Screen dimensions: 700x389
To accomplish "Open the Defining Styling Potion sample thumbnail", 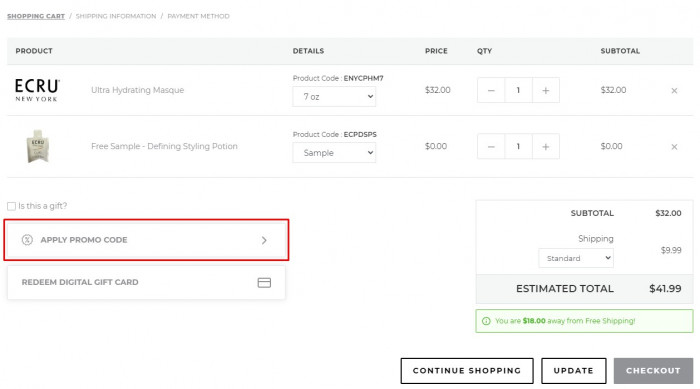I will click(38, 146).
